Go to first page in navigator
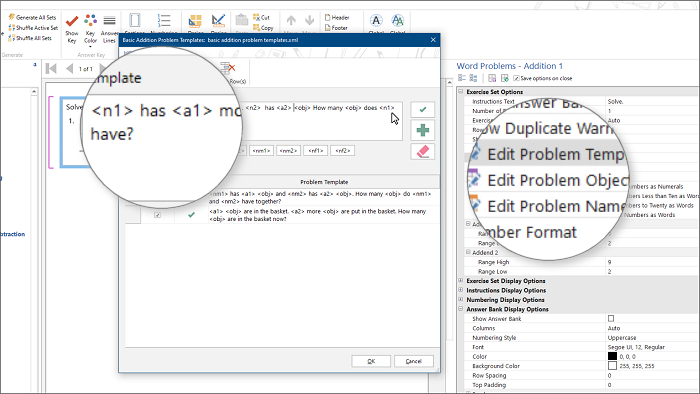700x394 pixels. (x=51, y=69)
